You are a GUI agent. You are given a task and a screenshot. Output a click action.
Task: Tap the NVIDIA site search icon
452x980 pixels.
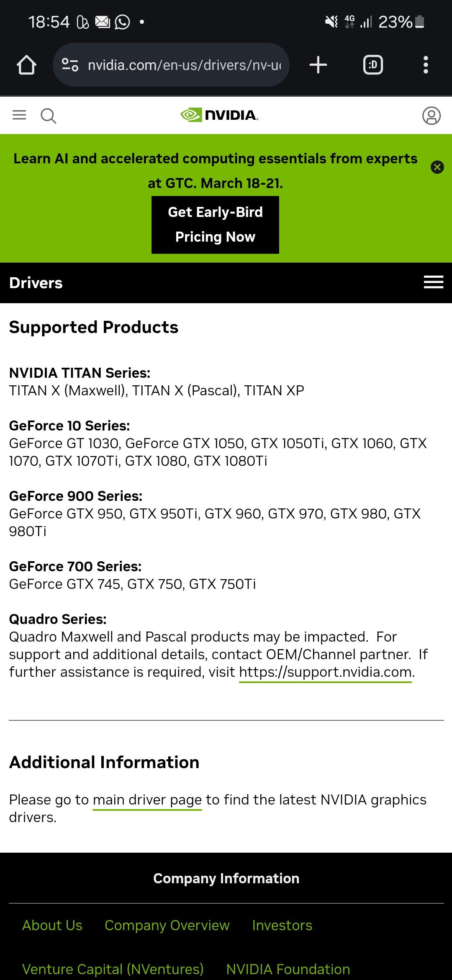click(x=49, y=116)
